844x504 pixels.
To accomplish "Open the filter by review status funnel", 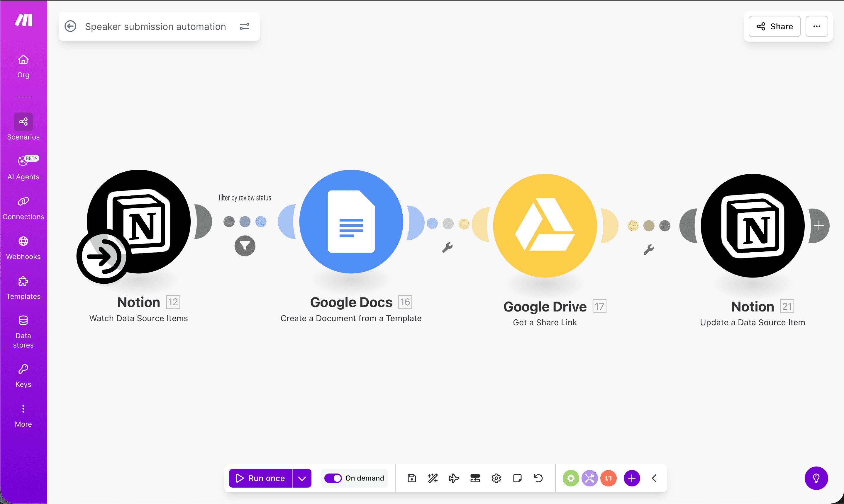I will click(245, 246).
